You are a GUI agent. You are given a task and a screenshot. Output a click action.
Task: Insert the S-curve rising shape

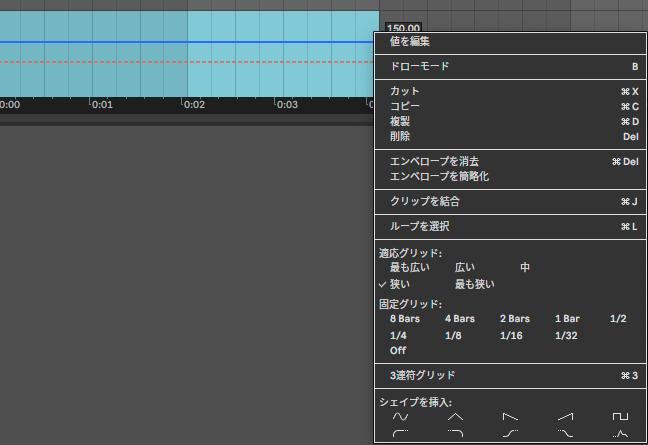pyautogui.click(x=510, y=433)
